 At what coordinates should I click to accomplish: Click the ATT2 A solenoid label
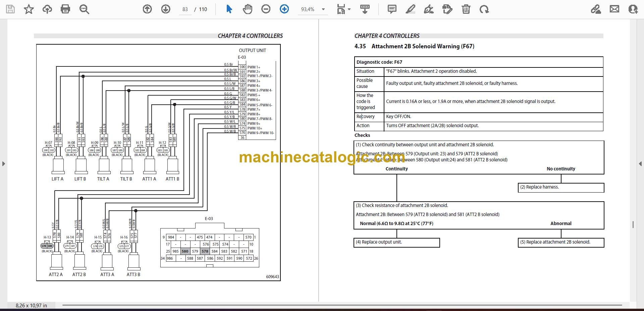tap(56, 274)
